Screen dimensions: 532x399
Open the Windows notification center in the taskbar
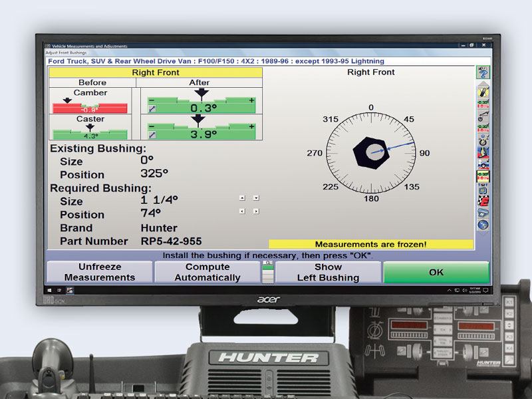(x=486, y=290)
